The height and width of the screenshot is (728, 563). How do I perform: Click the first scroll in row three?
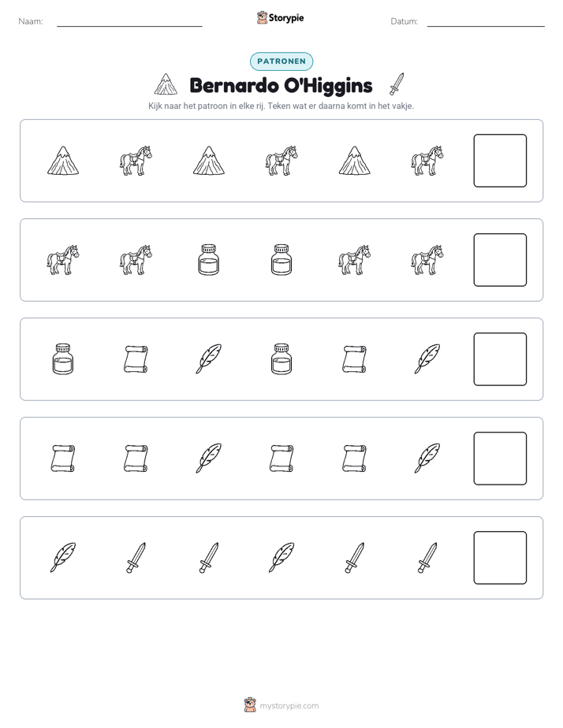coord(136,359)
